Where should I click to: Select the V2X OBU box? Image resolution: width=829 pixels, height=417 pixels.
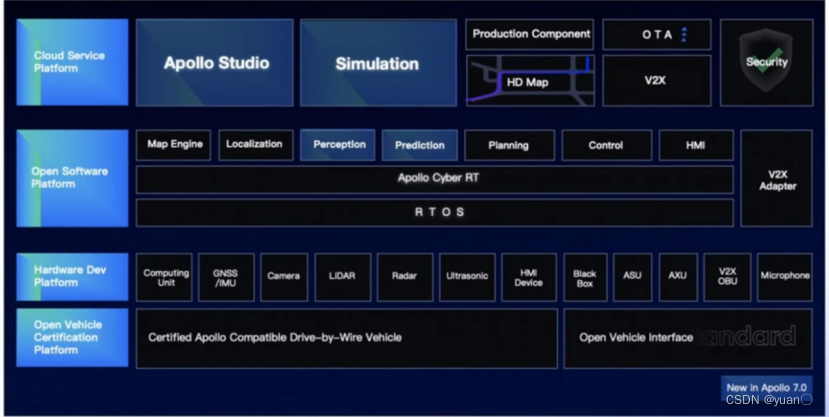coord(727,277)
